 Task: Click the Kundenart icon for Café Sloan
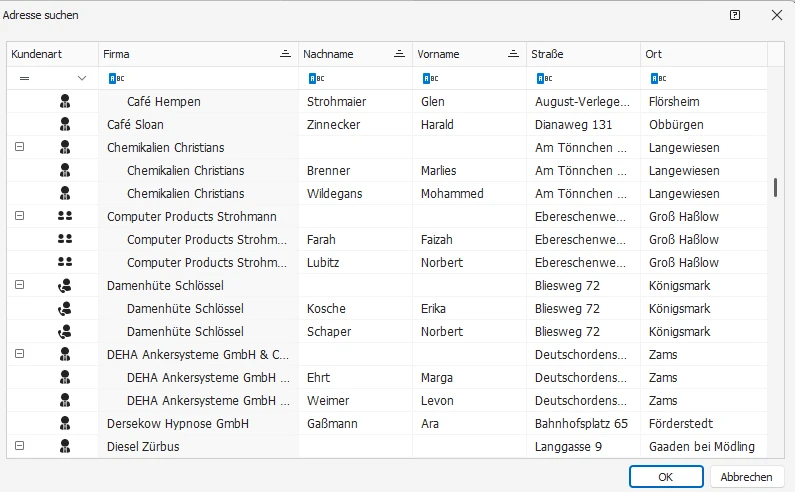(x=65, y=124)
